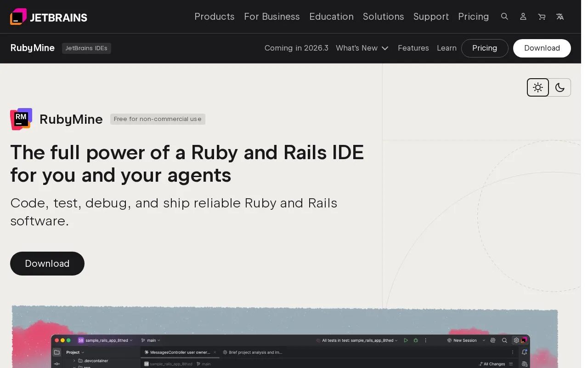Viewport: 588px width, 368px height.
Task: Open the account profile icon
Action: (523, 17)
